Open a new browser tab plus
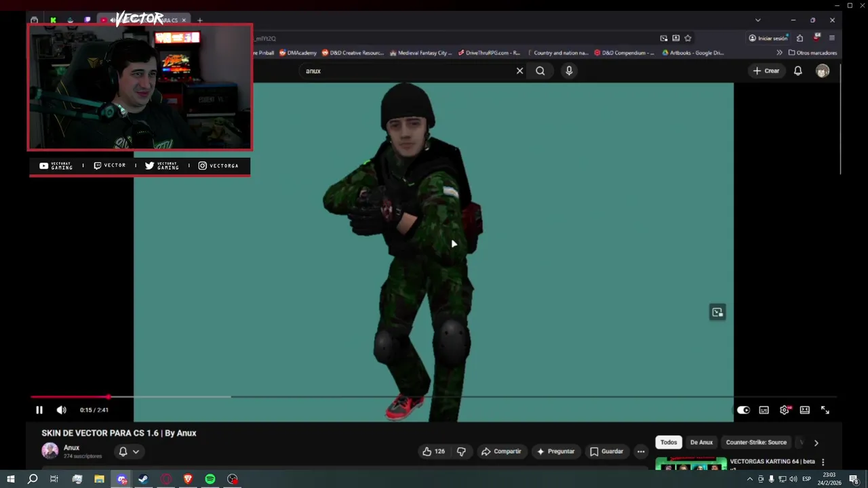 199,20
